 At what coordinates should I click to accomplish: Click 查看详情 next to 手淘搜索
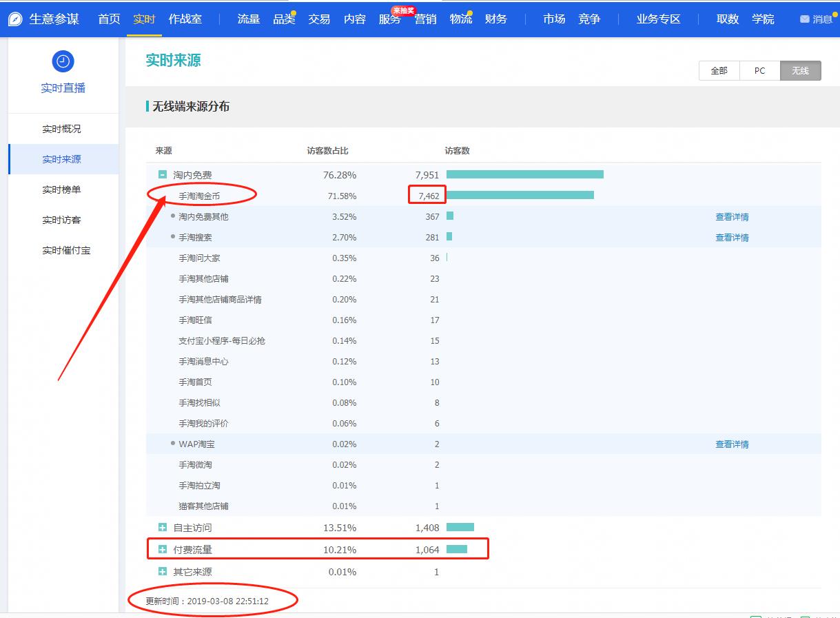(x=732, y=237)
